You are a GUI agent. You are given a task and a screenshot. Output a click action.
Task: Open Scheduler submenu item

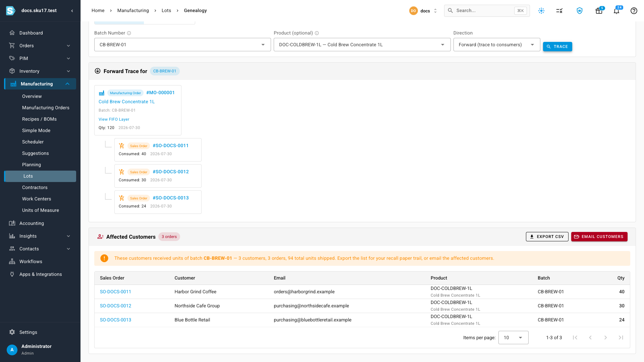tap(33, 142)
